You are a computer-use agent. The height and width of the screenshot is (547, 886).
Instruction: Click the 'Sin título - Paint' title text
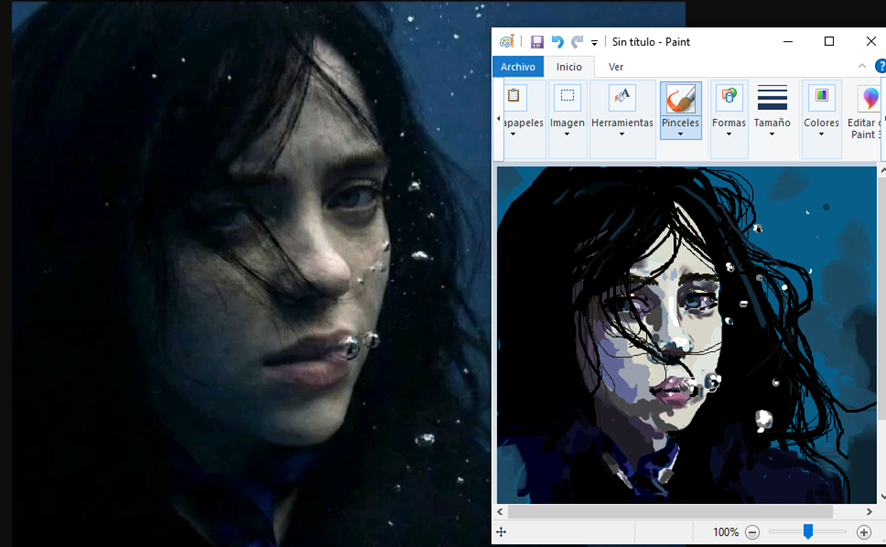(x=651, y=42)
